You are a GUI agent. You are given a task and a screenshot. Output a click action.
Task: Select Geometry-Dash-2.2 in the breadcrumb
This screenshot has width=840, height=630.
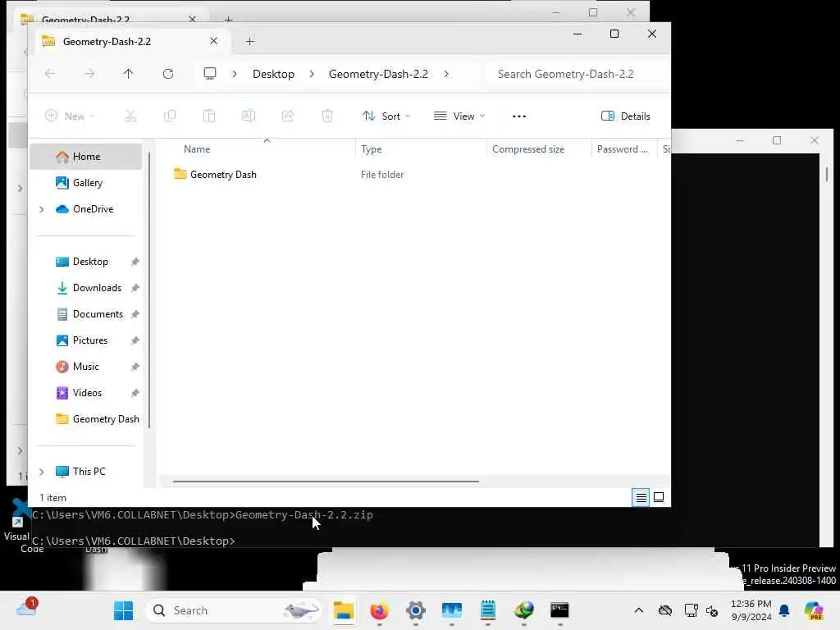[x=378, y=74]
